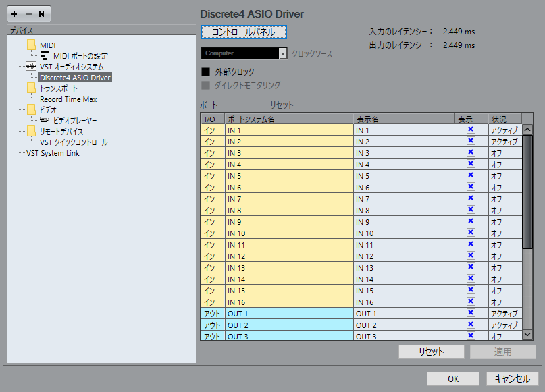Image resolution: width=545 pixels, height=392 pixels.
Task: Click the MIDI ポートの設定 icon
Action: click(45, 56)
